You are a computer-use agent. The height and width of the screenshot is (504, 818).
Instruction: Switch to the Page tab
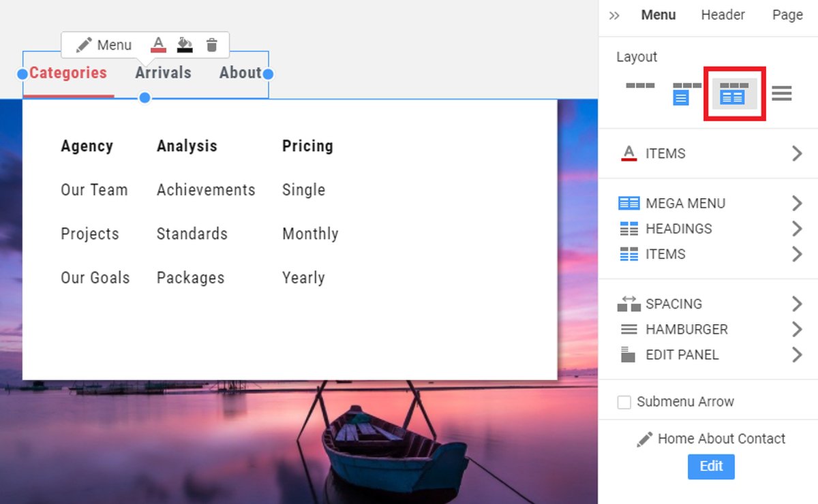point(787,15)
